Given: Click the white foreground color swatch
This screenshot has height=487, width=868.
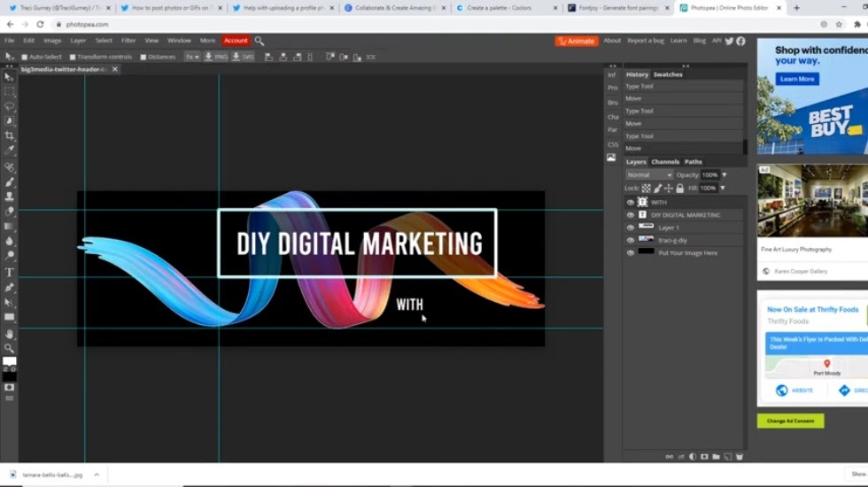Looking at the screenshot, I should point(9,362).
